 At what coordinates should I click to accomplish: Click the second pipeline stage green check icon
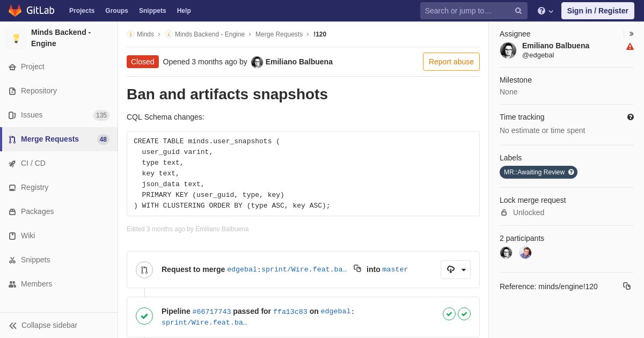(x=464, y=314)
